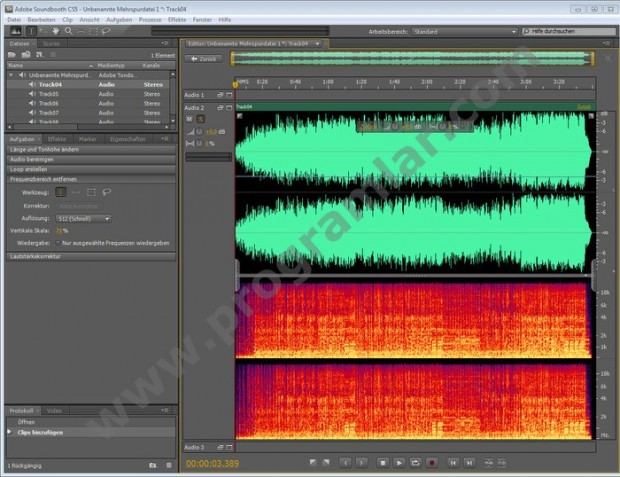Collapse the Frequenzbereich entfernen section
The width and height of the screenshot is (620, 477).
click(91, 179)
